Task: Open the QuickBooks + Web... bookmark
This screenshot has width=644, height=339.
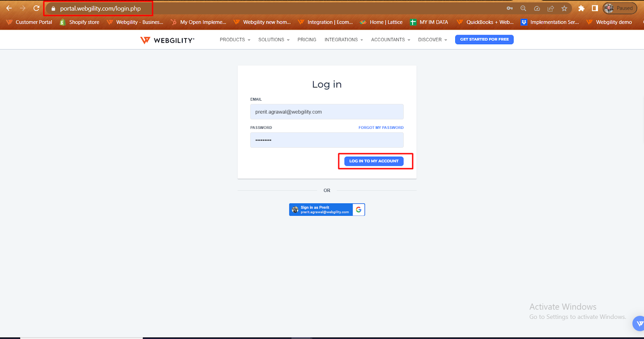Action: click(x=485, y=22)
